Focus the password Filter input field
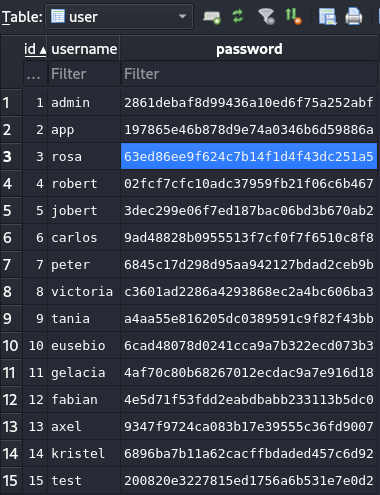Viewport: 380px width, 495px height. tap(249, 74)
